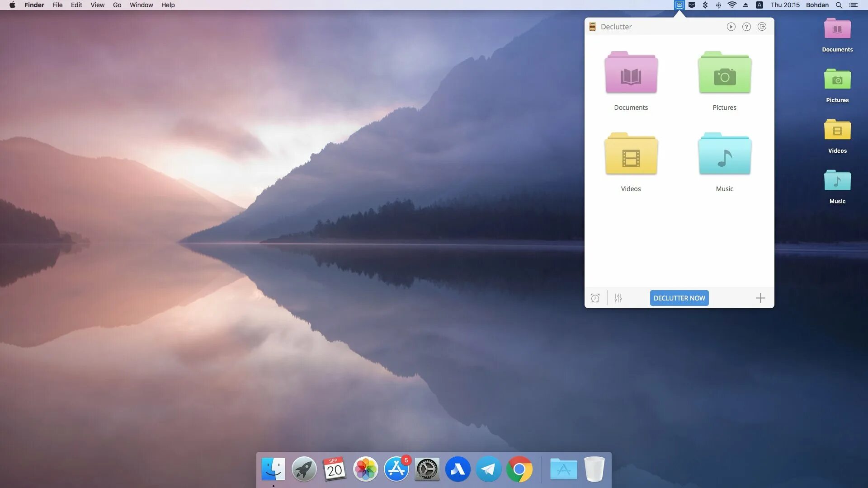The width and height of the screenshot is (868, 488).
Task: Add a new folder with the plus icon
Action: 760,298
